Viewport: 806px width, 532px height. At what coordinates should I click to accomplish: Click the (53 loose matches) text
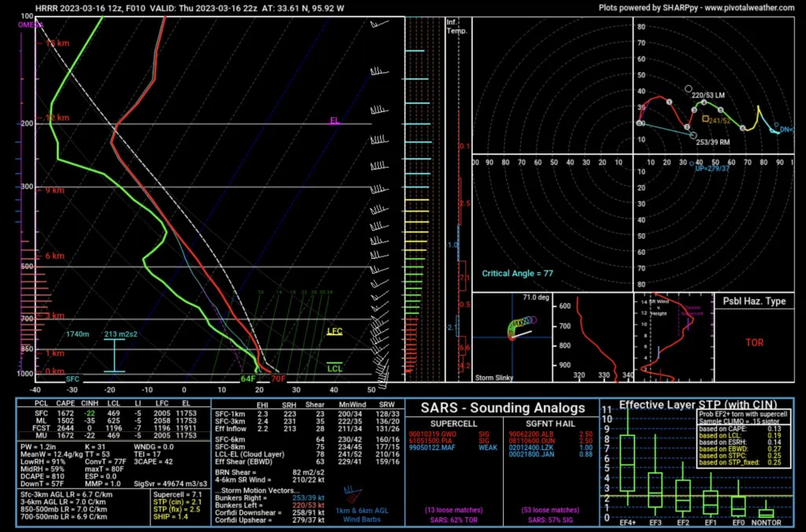(x=550, y=510)
